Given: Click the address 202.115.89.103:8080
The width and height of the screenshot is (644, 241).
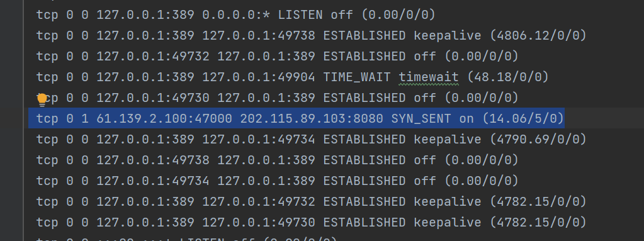Looking at the screenshot, I should (x=312, y=119).
